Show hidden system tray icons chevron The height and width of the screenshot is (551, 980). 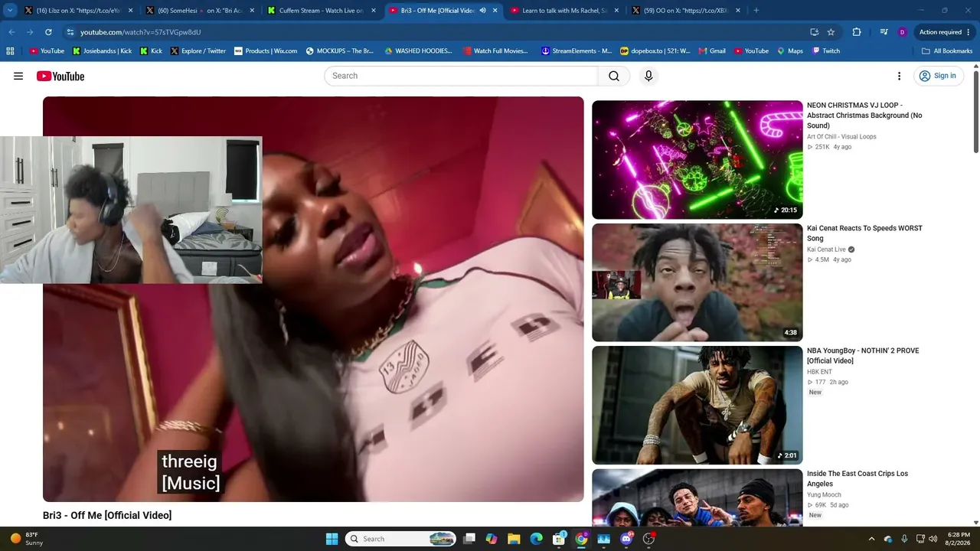(871, 539)
